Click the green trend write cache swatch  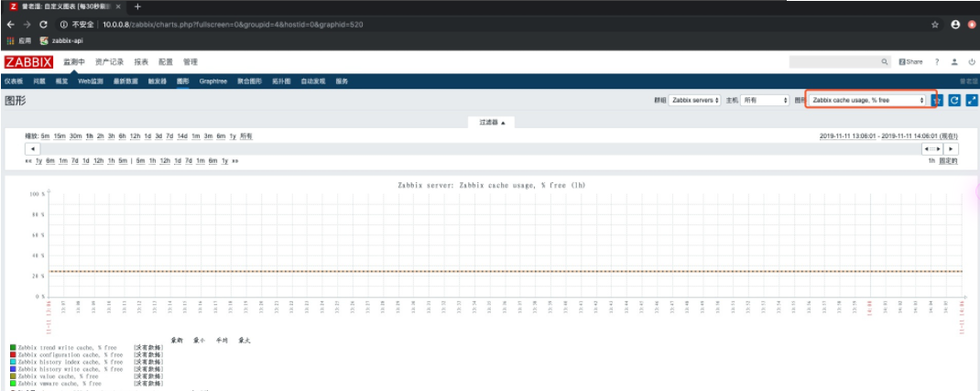[13, 347]
